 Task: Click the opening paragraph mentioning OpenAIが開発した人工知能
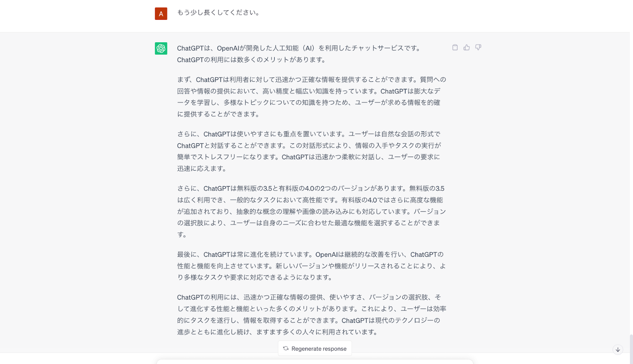[x=299, y=54]
